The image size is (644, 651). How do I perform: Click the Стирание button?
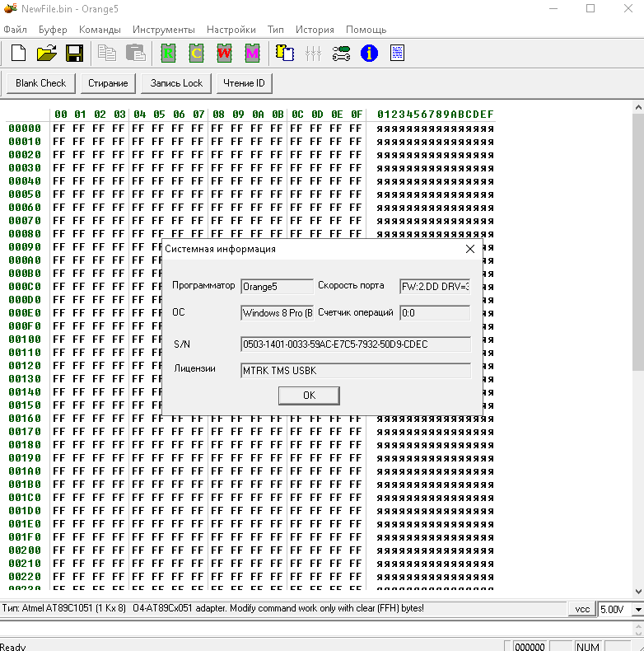(109, 83)
